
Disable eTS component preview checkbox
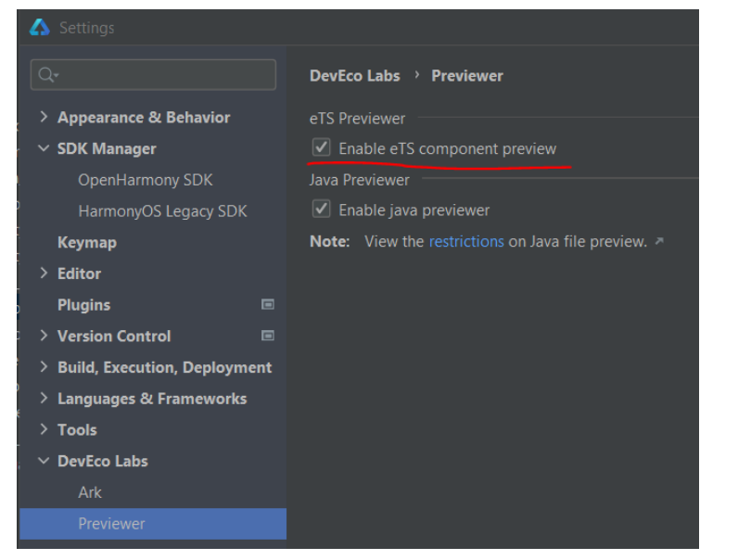pos(322,147)
